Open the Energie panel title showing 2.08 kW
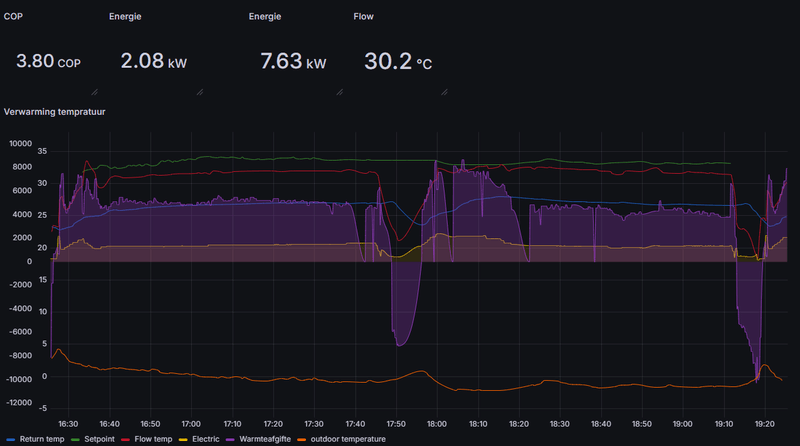 (125, 16)
